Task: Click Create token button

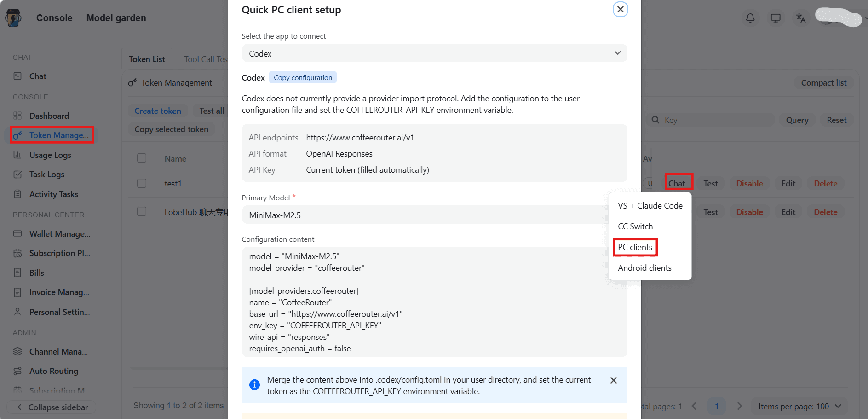Action: 158,111
